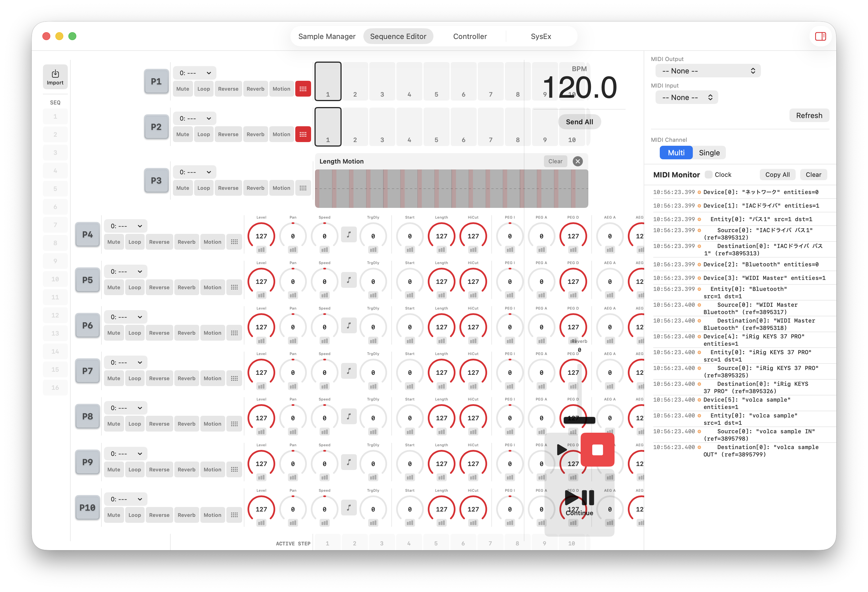Click the P1 red step grid icon
This screenshot has height=592, width=868.
pyautogui.click(x=303, y=89)
